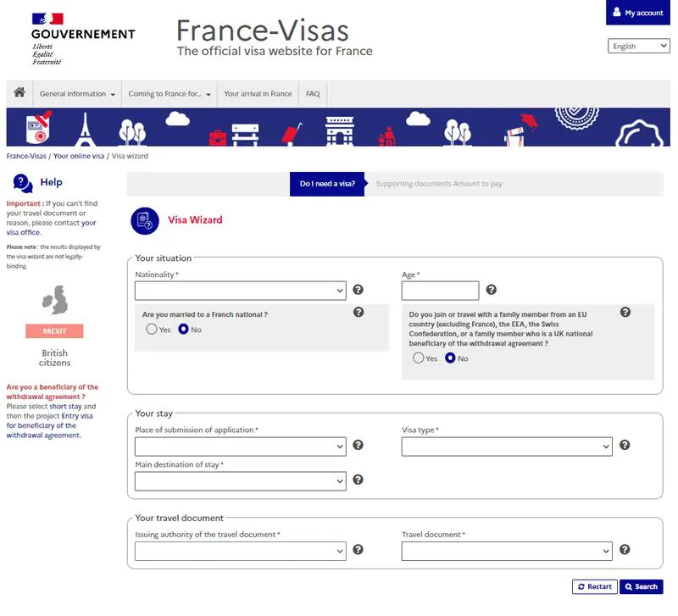Click the help icon next to Age field
The width and height of the screenshot is (678, 616).
[492, 291]
